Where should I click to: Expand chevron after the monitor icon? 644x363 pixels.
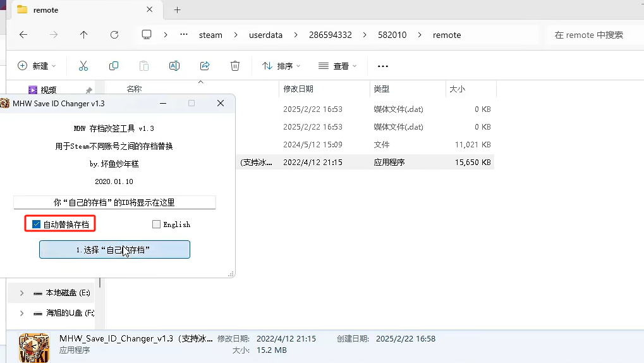(166, 35)
